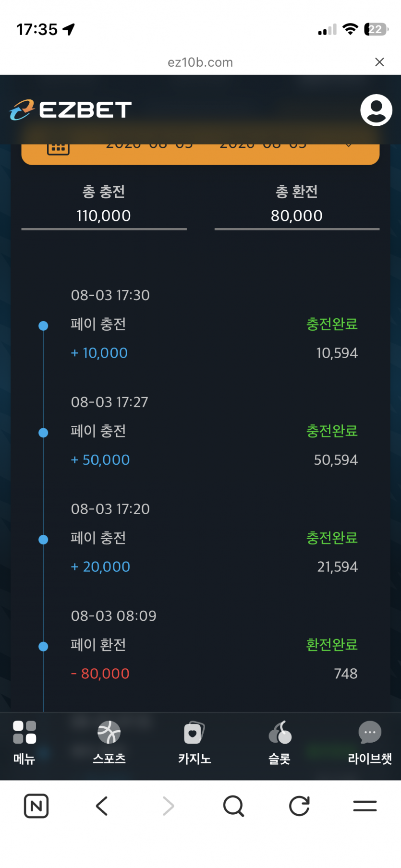Open the browser search icon
401x868 pixels.
pyautogui.click(x=234, y=806)
